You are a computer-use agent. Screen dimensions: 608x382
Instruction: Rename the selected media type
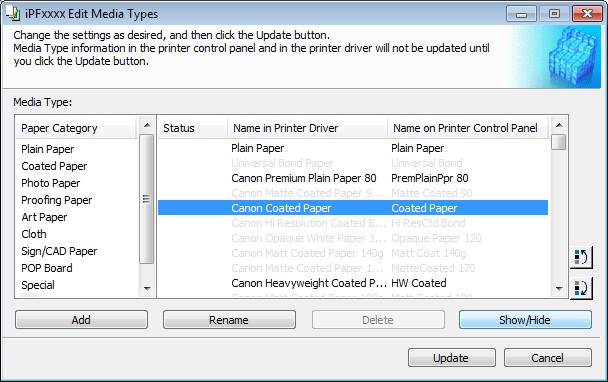(x=229, y=320)
